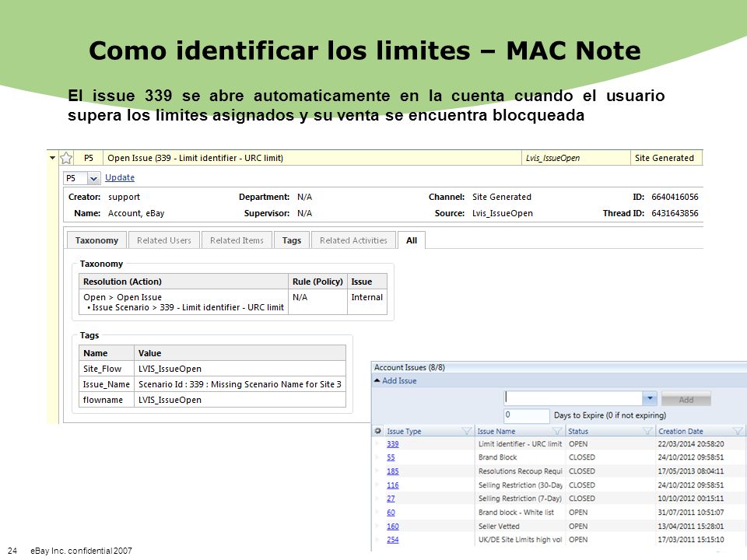Sort by the Issue Type column header
This screenshot has height=560, width=747.
tap(404, 431)
